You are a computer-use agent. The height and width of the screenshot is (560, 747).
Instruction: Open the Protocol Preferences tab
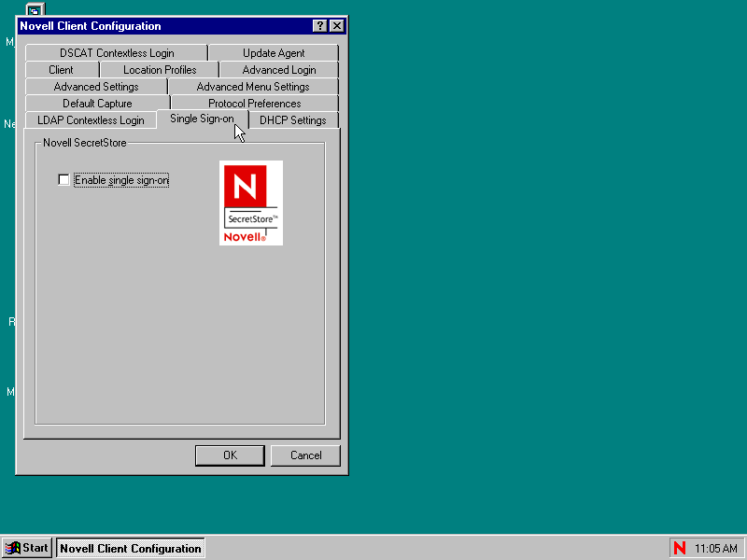click(x=254, y=104)
